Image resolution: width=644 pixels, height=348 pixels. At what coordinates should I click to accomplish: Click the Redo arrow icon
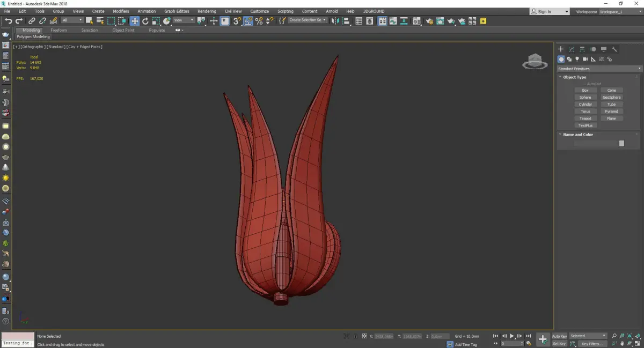click(x=19, y=21)
